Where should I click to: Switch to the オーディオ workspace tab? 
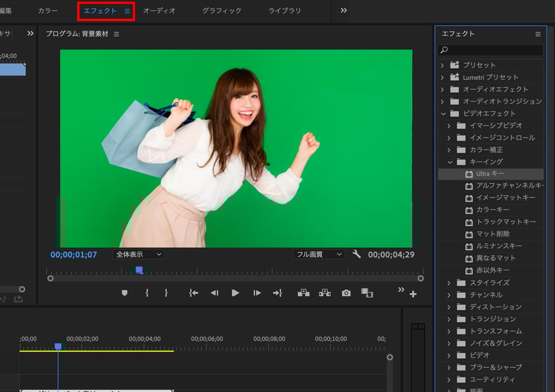[x=159, y=11]
